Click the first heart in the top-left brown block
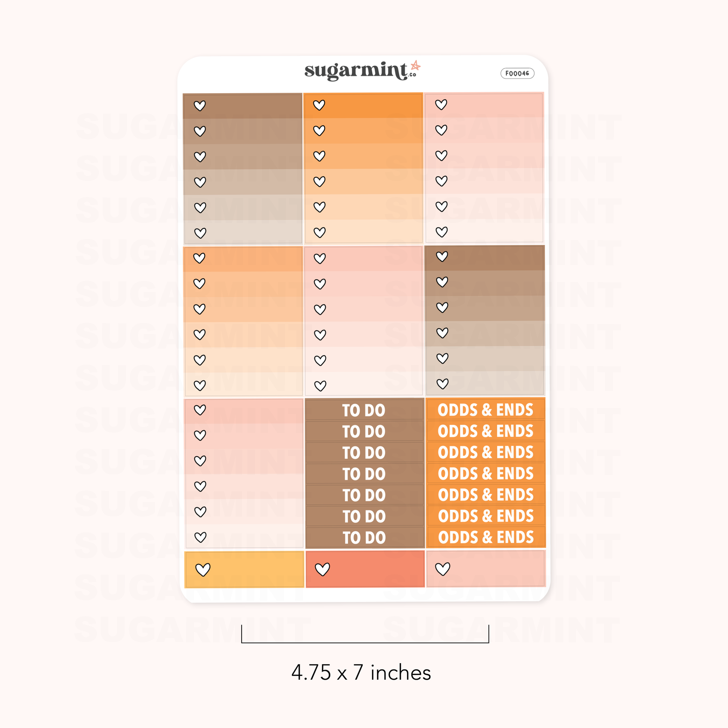The width and height of the screenshot is (728, 728). 200,105
